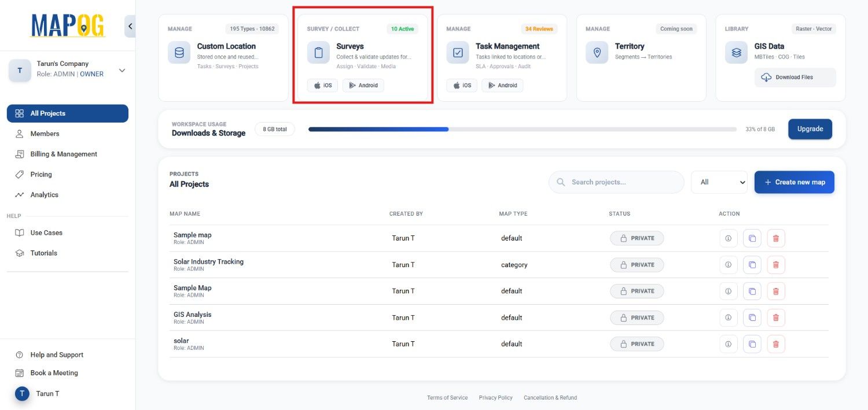Viewport: 868px width, 410px height.
Task: Click the Android badge under Task Management
Action: (x=502, y=85)
